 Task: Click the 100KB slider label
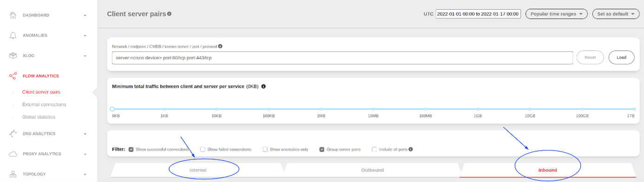coord(269,116)
